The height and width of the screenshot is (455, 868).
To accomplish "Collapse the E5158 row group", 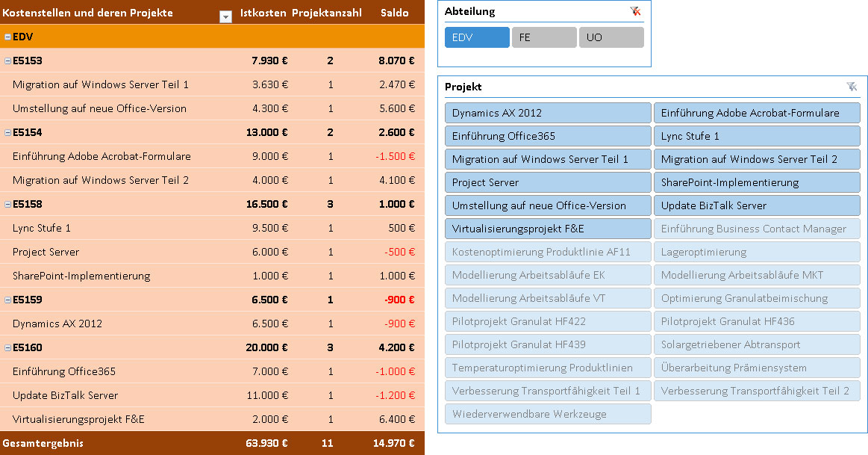I will (x=7, y=204).
